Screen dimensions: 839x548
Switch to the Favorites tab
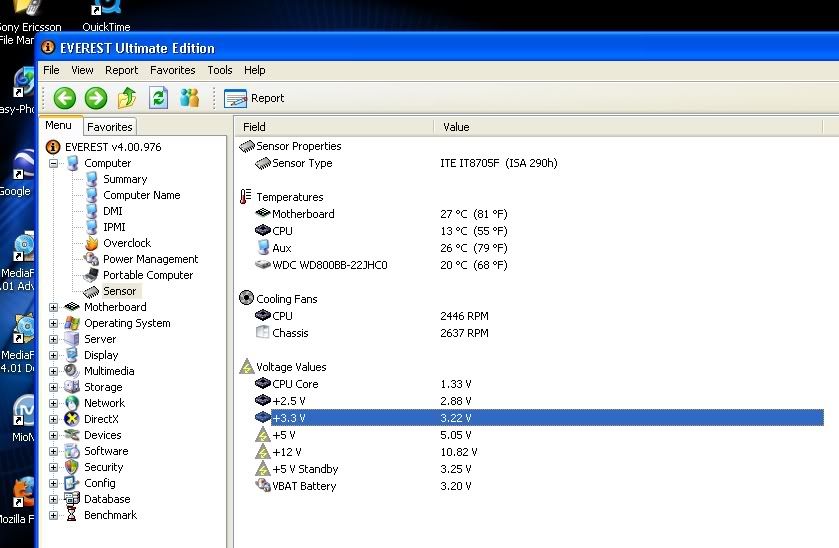(x=110, y=127)
